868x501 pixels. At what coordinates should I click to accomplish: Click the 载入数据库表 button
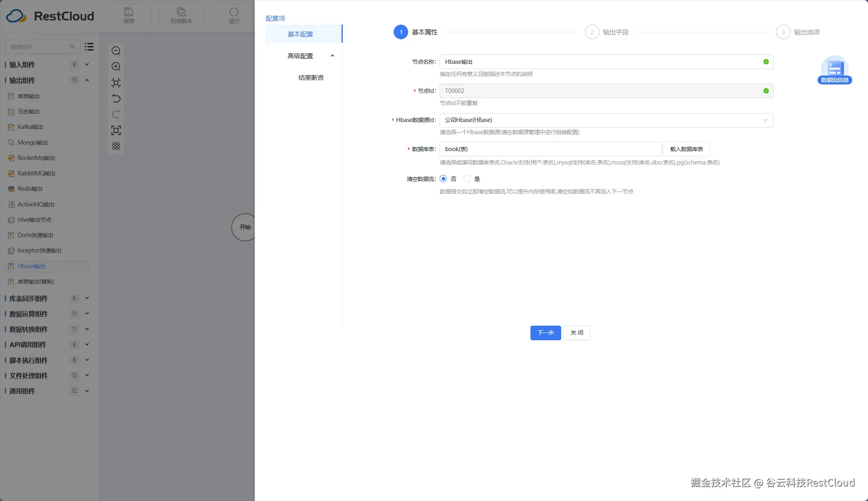[686, 149]
